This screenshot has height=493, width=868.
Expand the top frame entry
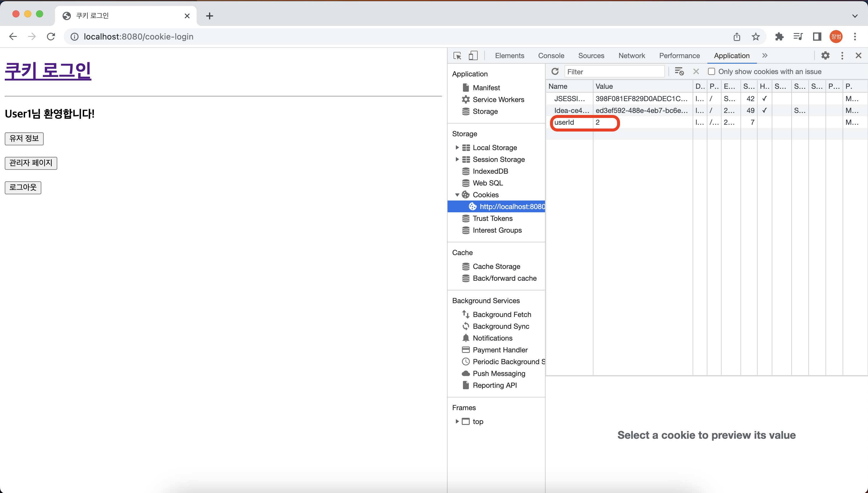pyautogui.click(x=457, y=421)
